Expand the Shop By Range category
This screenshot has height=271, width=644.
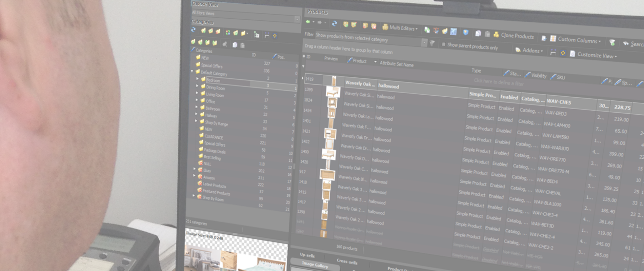point(196,121)
